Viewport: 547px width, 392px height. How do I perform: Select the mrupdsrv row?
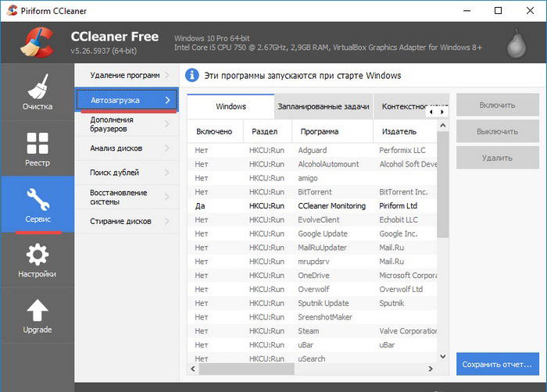312,262
